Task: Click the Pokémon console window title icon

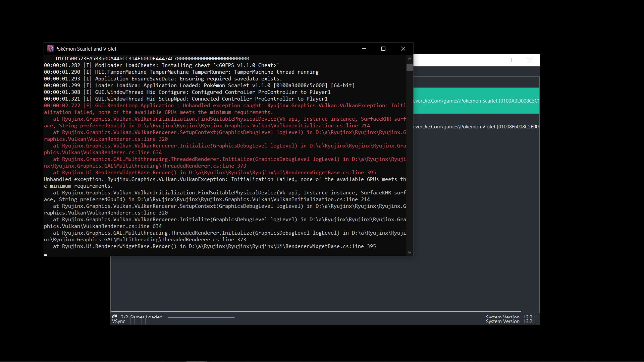Action: [50, 49]
